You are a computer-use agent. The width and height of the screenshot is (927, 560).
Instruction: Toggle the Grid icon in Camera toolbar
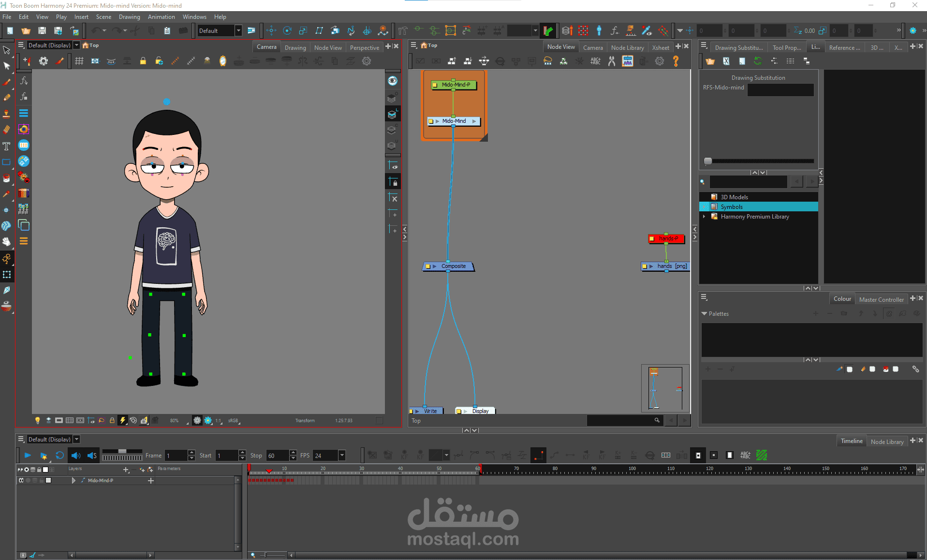pyautogui.click(x=79, y=61)
